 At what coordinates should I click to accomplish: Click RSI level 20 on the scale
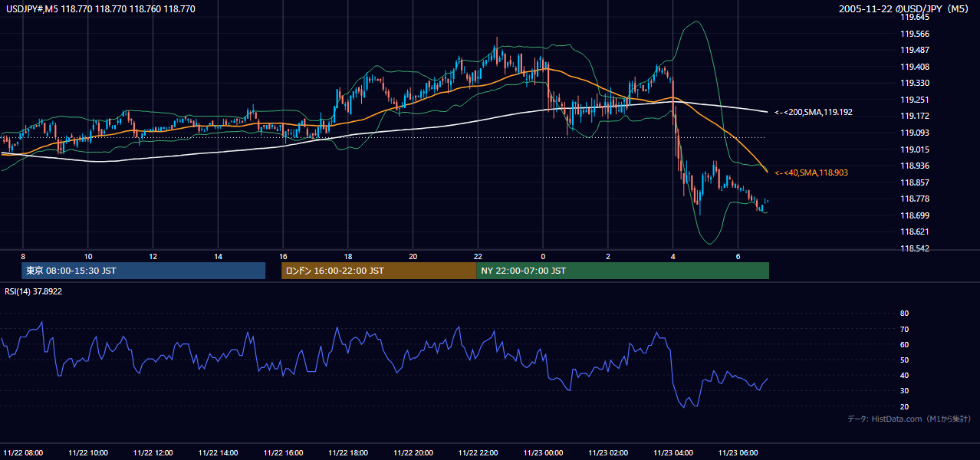pos(905,406)
